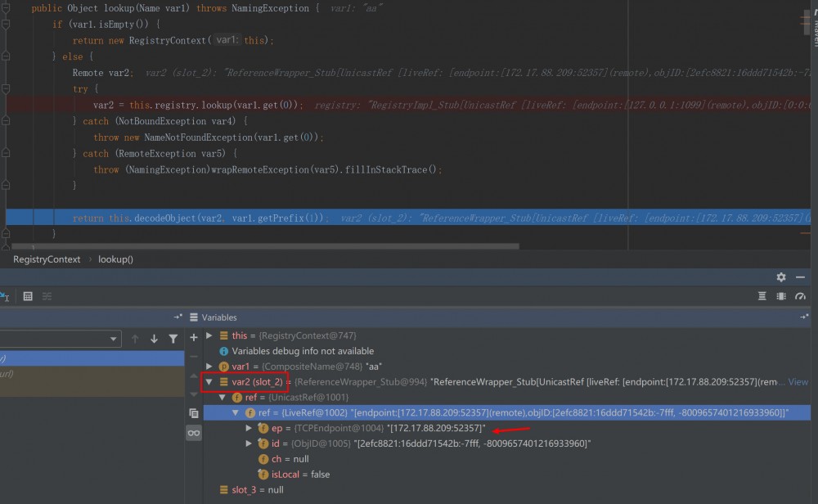
Task: Add a new watch with plus icon
Action: tap(194, 338)
